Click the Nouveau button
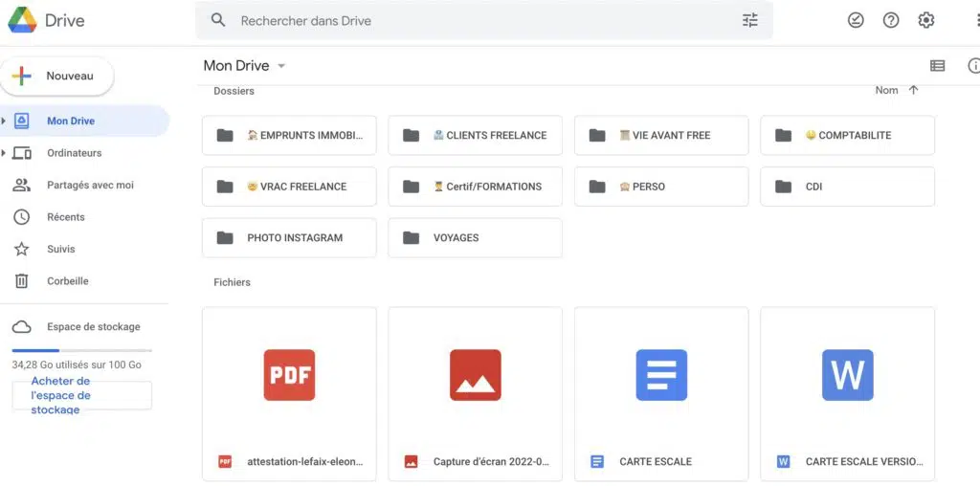 click(57, 77)
